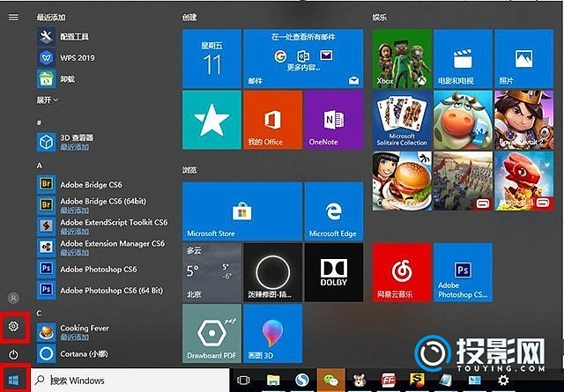Open the cow farm game tile
This screenshot has width=564, height=392.
[x=463, y=120]
